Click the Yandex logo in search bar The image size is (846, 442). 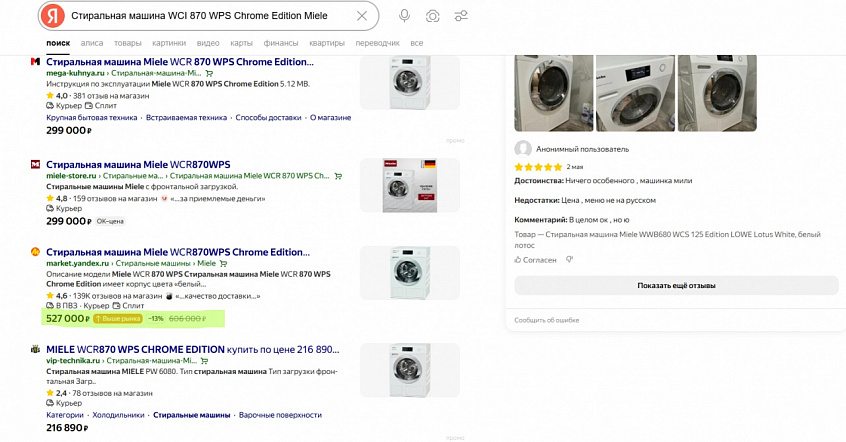tap(54, 16)
